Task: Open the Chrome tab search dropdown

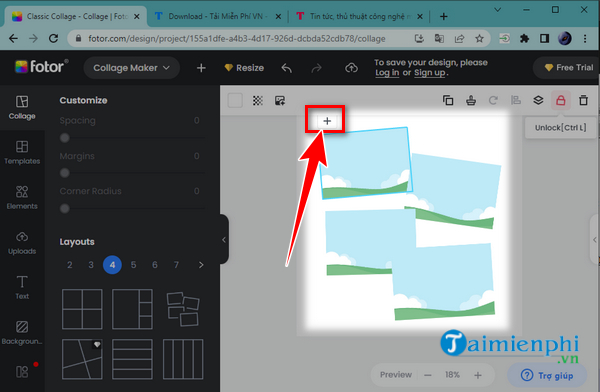Action: (497, 10)
